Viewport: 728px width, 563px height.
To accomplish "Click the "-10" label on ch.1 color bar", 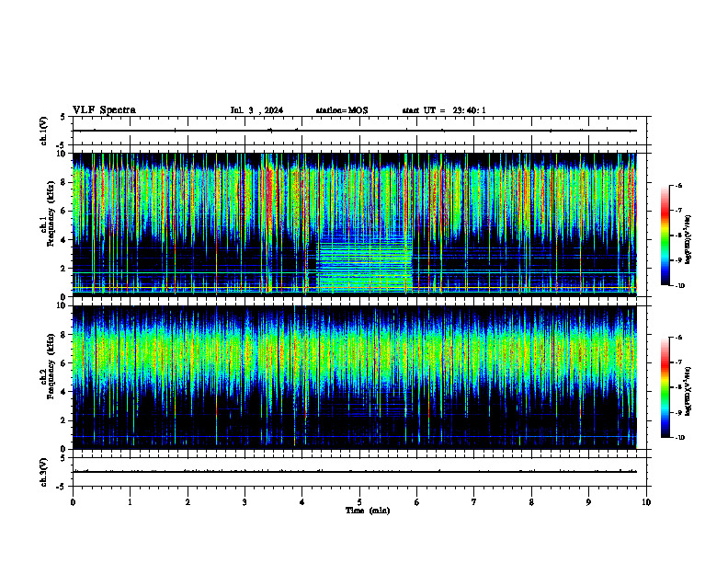I will (x=679, y=286).
